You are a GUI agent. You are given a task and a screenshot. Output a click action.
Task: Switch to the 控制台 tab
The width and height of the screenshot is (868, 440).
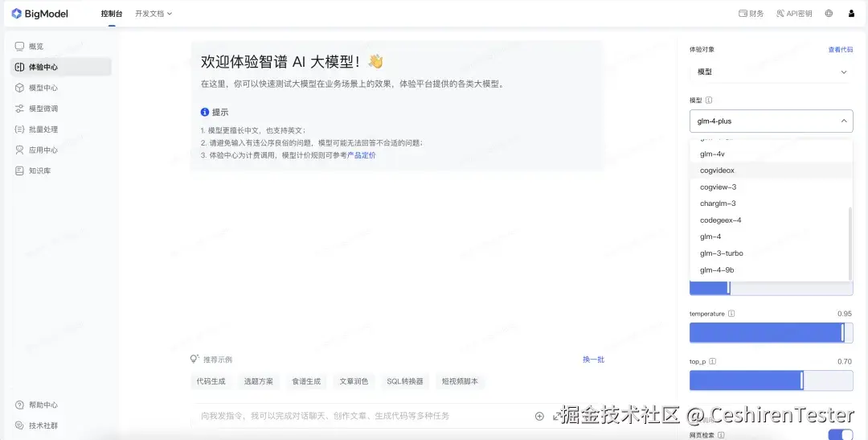pyautogui.click(x=112, y=14)
